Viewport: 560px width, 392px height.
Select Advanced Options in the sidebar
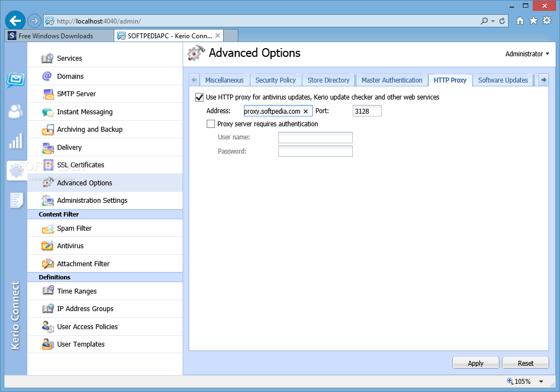(105, 183)
